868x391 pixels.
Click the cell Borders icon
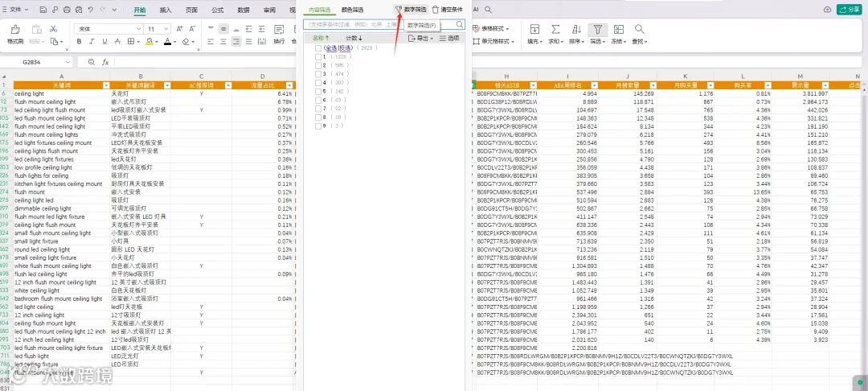click(x=131, y=42)
